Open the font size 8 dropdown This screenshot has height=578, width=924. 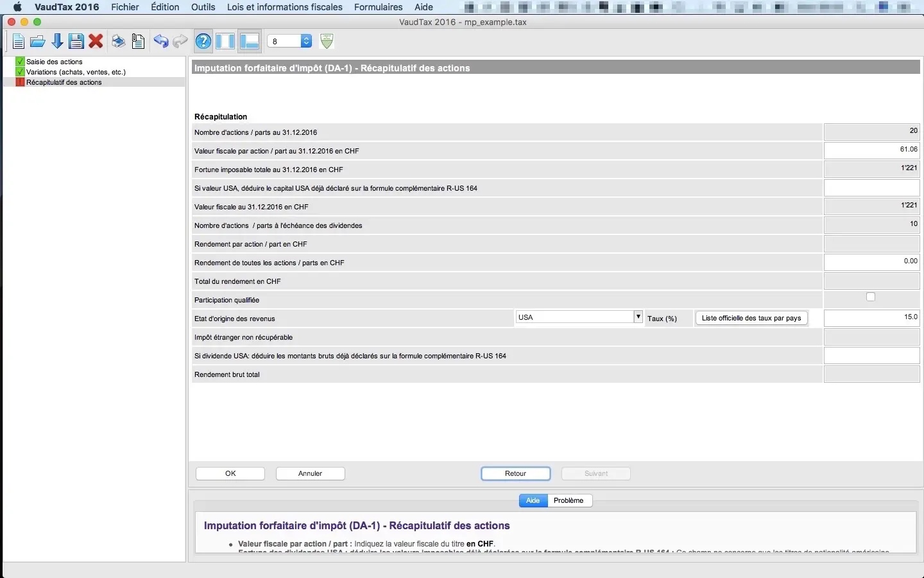[289, 41]
